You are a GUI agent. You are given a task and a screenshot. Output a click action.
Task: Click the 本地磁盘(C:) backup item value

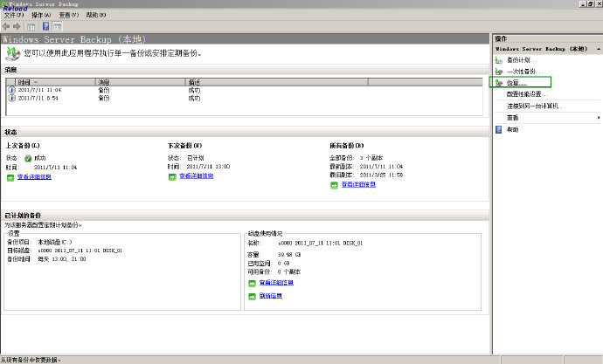coord(55,243)
